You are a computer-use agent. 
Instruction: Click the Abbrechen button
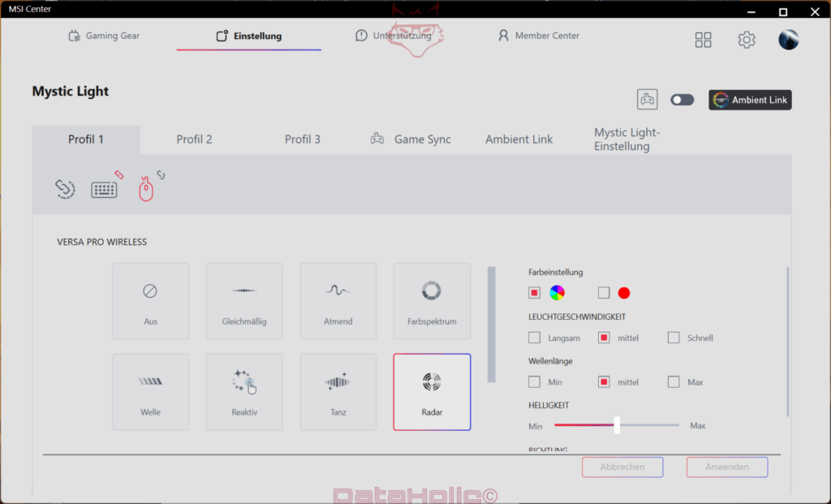click(622, 467)
